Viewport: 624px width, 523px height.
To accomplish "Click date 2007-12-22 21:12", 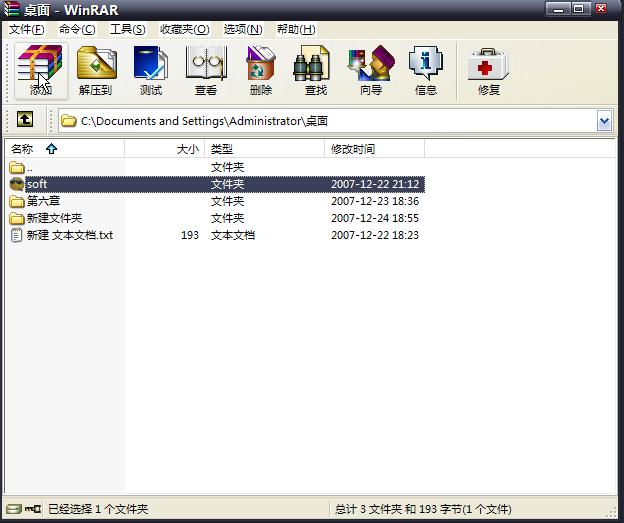I will click(375, 184).
